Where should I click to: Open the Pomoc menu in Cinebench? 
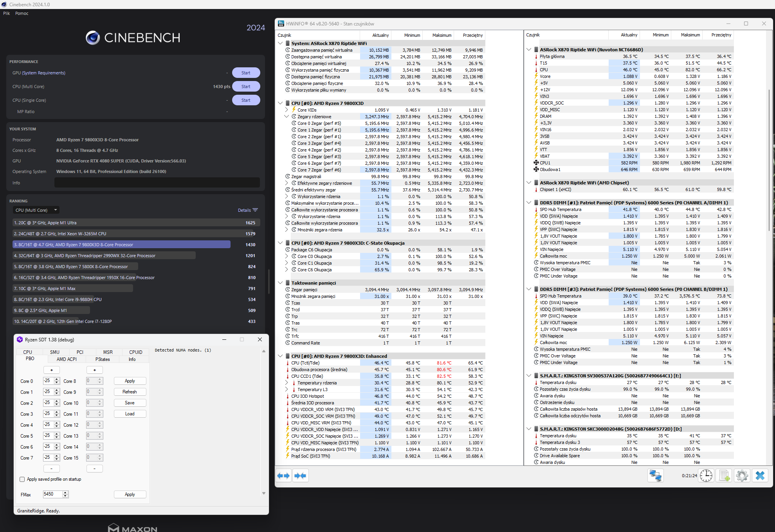tap(22, 13)
